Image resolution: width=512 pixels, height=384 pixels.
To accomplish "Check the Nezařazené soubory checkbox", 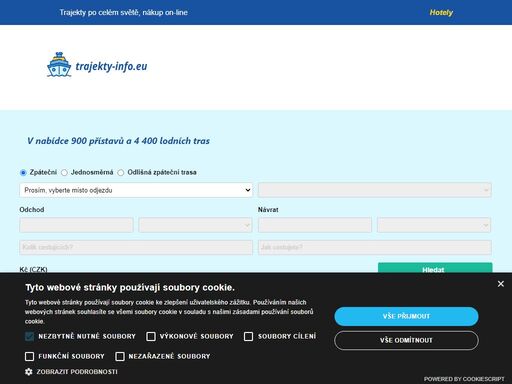I will tap(120, 357).
